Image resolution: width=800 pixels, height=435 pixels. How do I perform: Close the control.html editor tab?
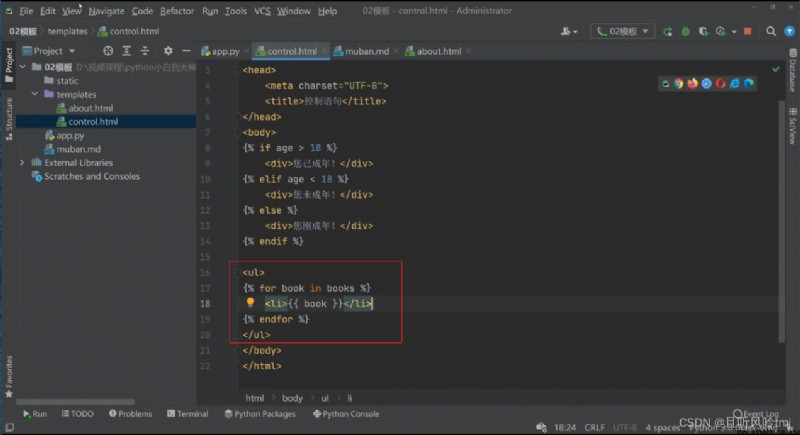click(324, 51)
